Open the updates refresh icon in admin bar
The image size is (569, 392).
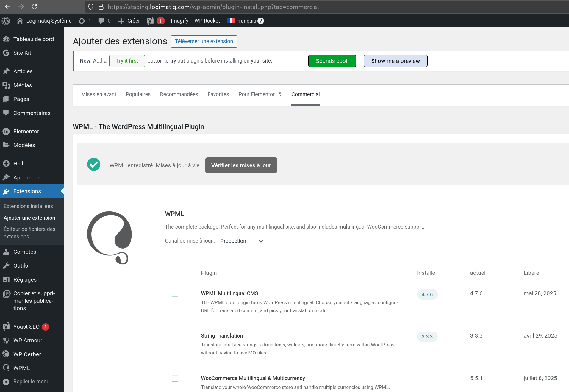[x=82, y=21]
